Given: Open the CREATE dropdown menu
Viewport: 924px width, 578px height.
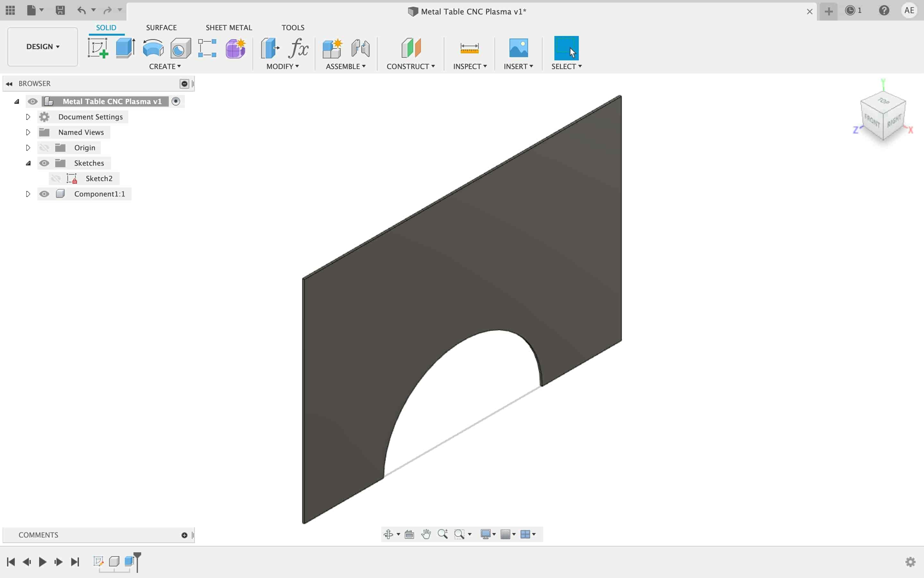Looking at the screenshot, I should pyautogui.click(x=165, y=66).
